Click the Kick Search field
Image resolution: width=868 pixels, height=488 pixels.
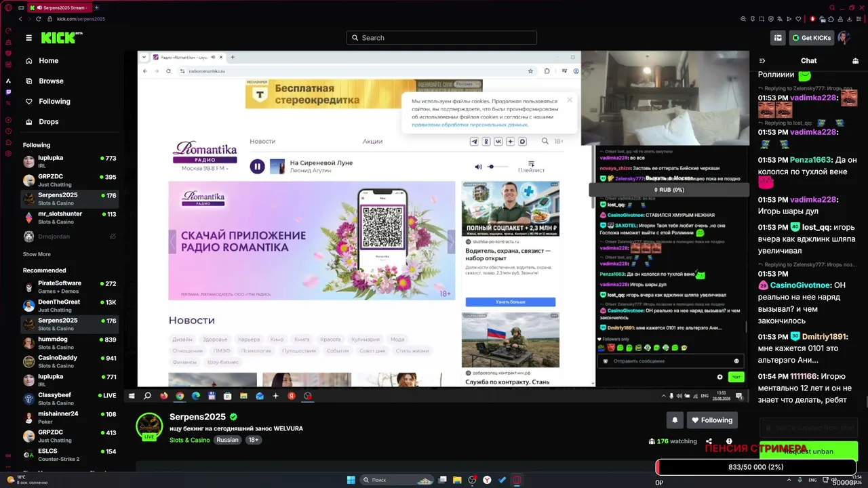pyautogui.click(x=441, y=38)
